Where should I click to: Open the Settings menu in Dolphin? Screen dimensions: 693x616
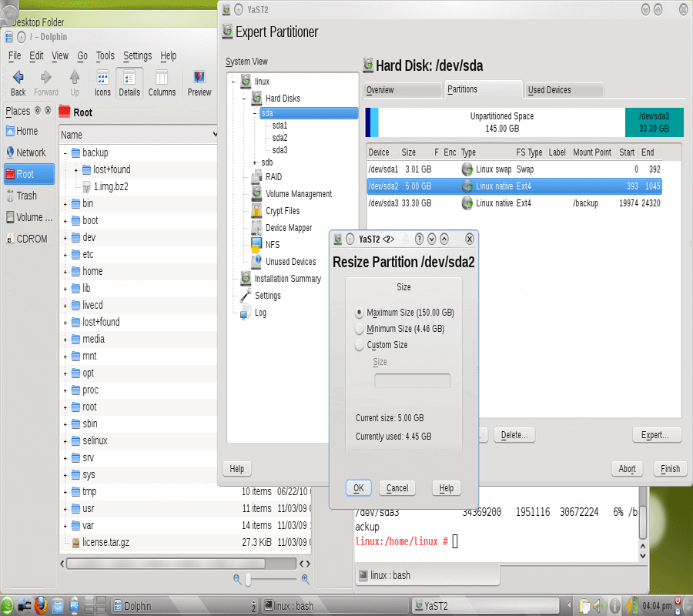(x=138, y=55)
